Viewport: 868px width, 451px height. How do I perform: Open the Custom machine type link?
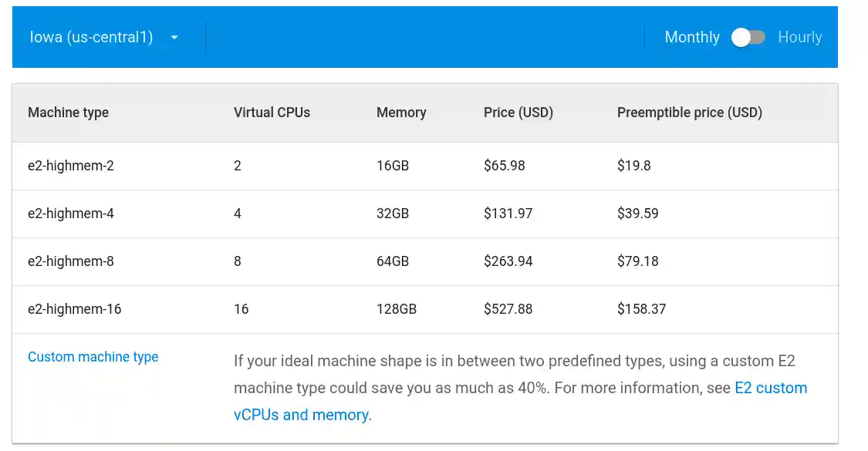click(x=93, y=356)
